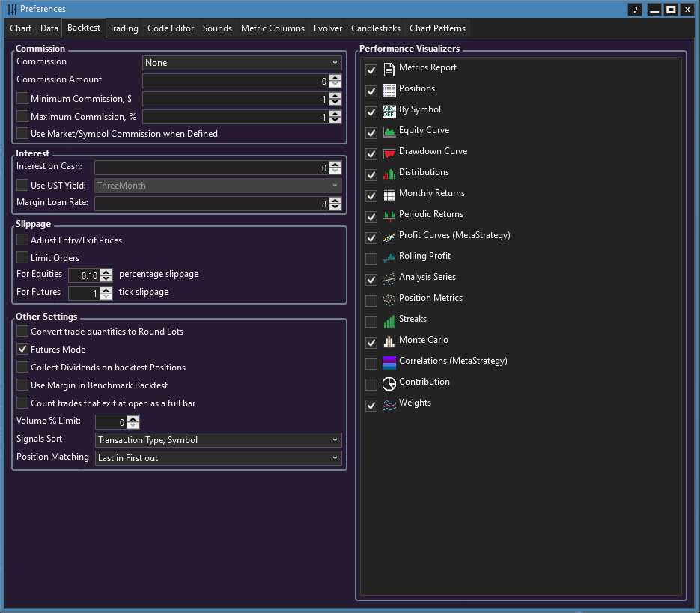Click the Contribution pie chart icon
The height and width of the screenshot is (613, 700).
[389, 384]
